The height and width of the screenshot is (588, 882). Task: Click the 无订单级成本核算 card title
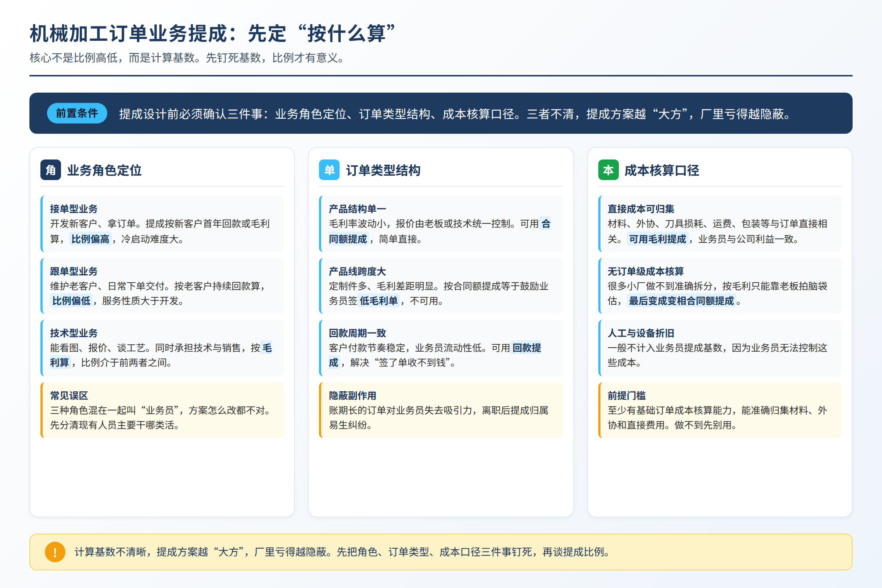(646, 271)
